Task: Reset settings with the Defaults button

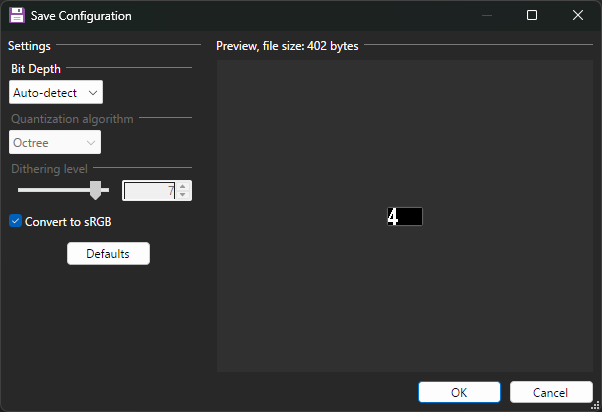Action: click(x=108, y=254)
